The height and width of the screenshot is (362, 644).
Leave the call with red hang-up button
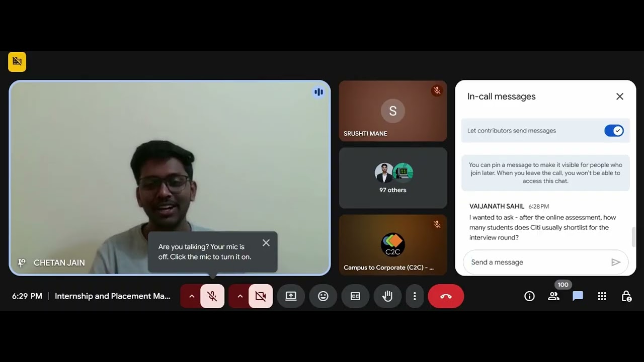(x=446, y=296)
